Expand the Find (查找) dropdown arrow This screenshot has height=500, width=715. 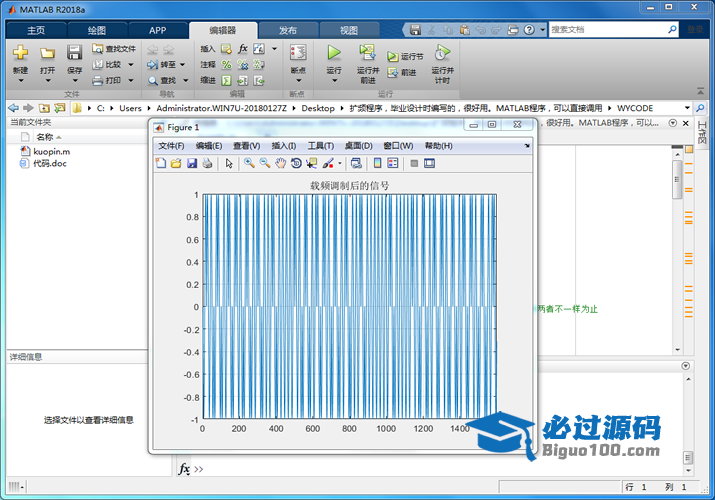click(185, 81)
